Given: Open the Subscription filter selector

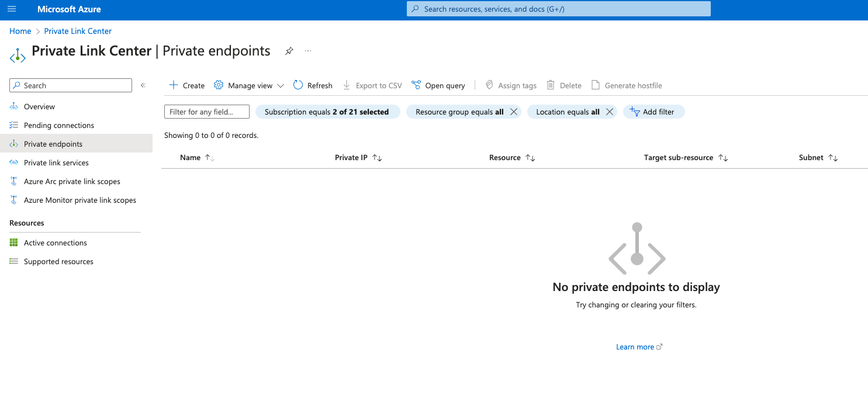Looking at the screenshot, I should 327,111.
